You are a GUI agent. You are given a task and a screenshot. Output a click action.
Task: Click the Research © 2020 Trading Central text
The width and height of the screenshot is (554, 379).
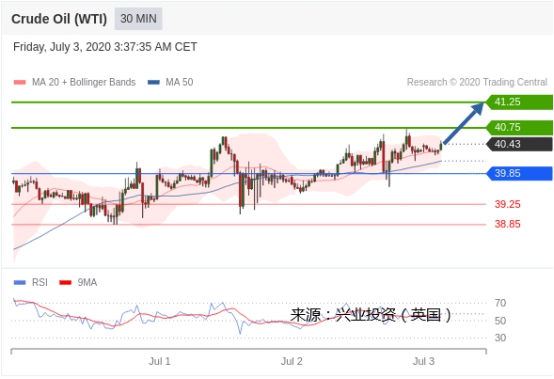click(x=477, y=82)
